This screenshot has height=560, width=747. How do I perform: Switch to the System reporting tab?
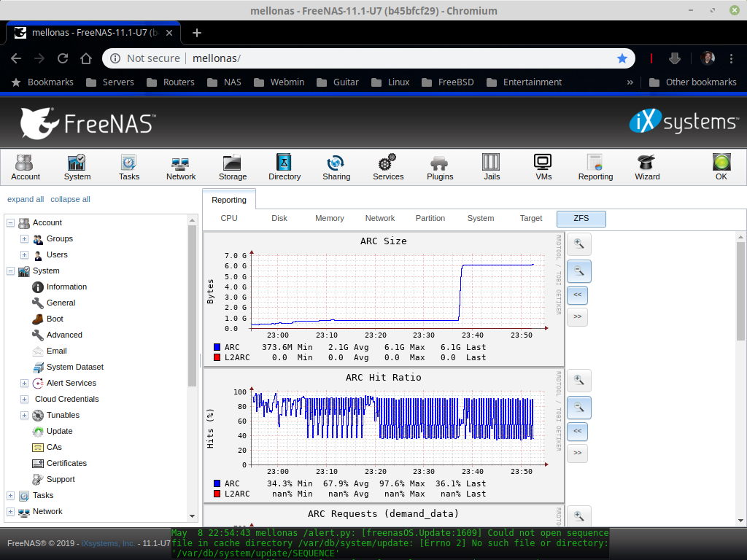481,218
